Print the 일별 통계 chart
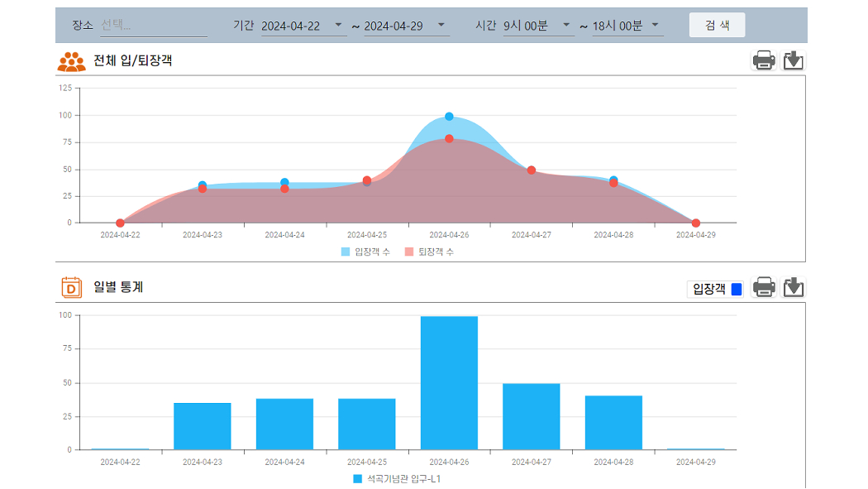This screenshot has height=489, width=868. [x=764, y=288]
